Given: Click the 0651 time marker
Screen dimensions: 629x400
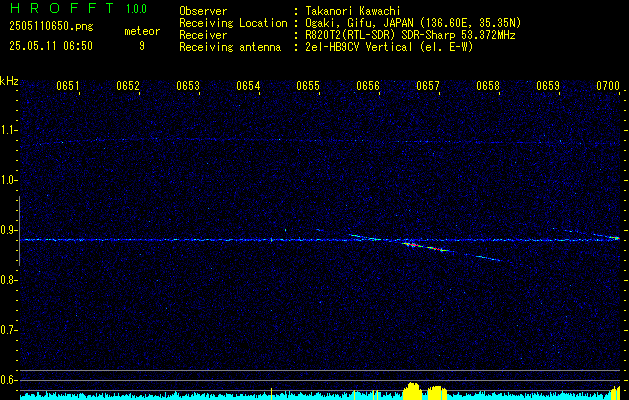Looking at the screenshot, I should pyautogui.click(x=68, y=85).
